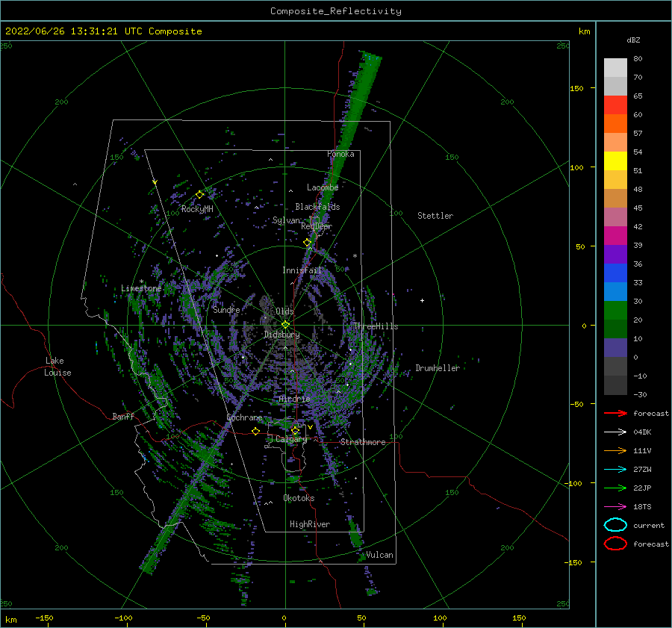The height and width of the screenshot is (628, 672).
Task: Click the Olds label near radar center
Action: point(284,311)
